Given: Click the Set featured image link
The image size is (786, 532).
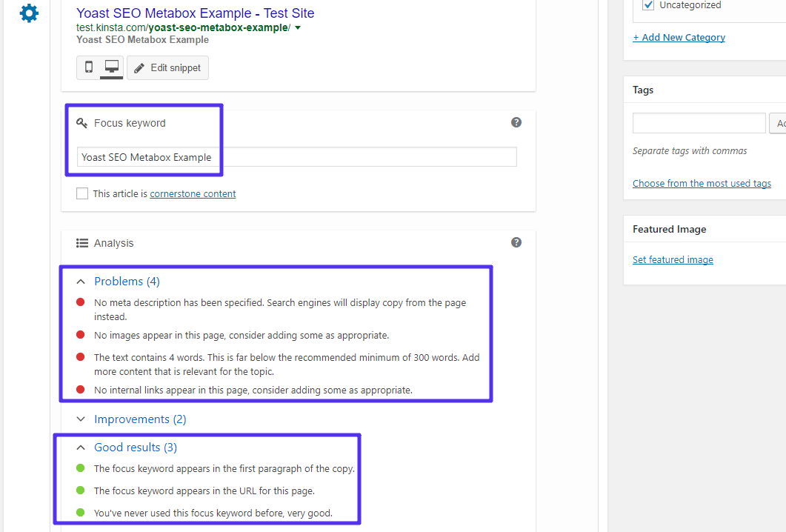Looking at the screenshot, I should 673,259.
